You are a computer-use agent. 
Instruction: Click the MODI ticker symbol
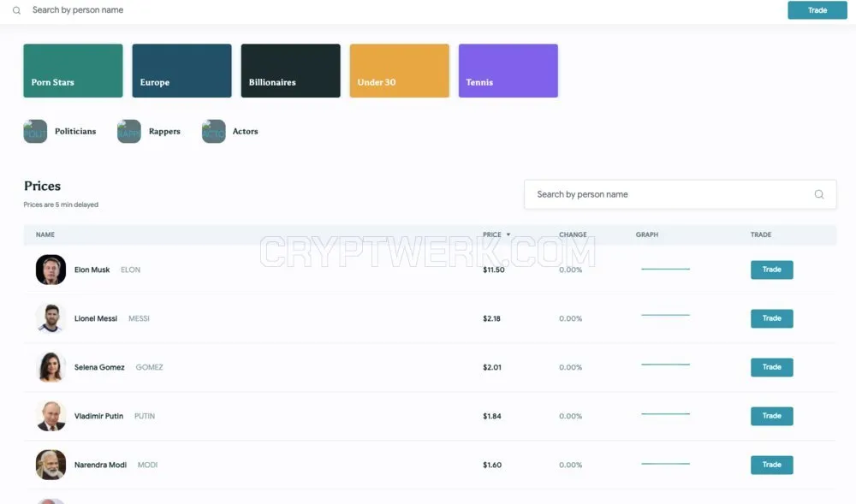point(147,465)
